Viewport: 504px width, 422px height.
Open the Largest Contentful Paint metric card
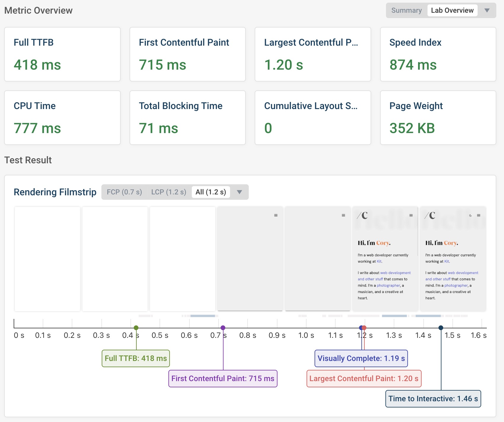pos(313,54)
